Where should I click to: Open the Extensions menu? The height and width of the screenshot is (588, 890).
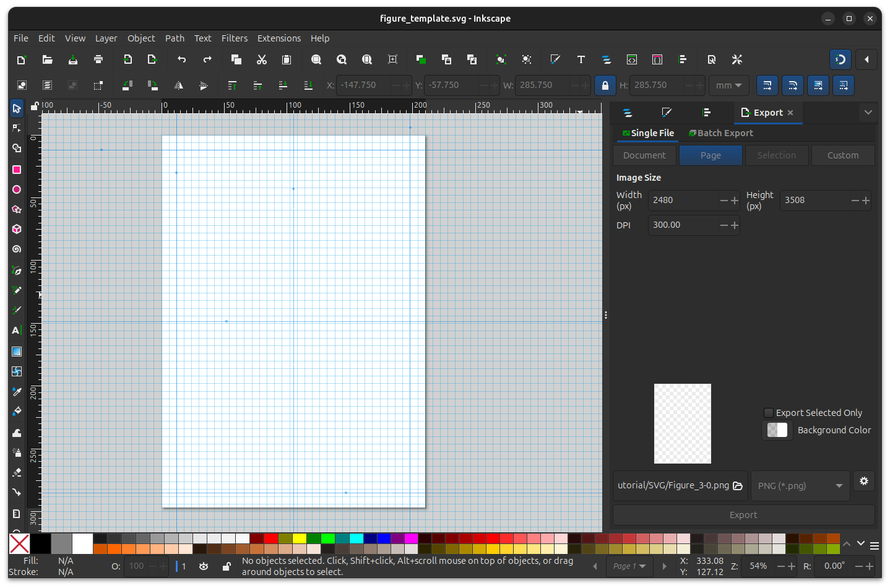(x=279, y=38)
